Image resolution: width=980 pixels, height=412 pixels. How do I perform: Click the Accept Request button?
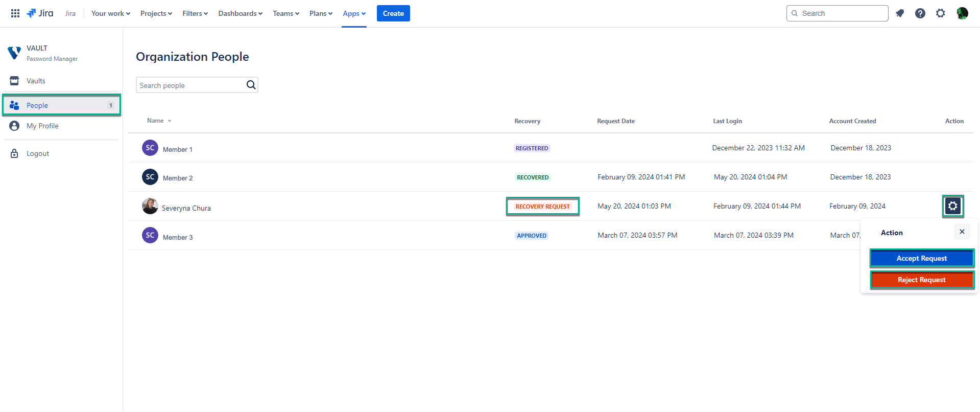pyautogui.click(x=921, y=258)
